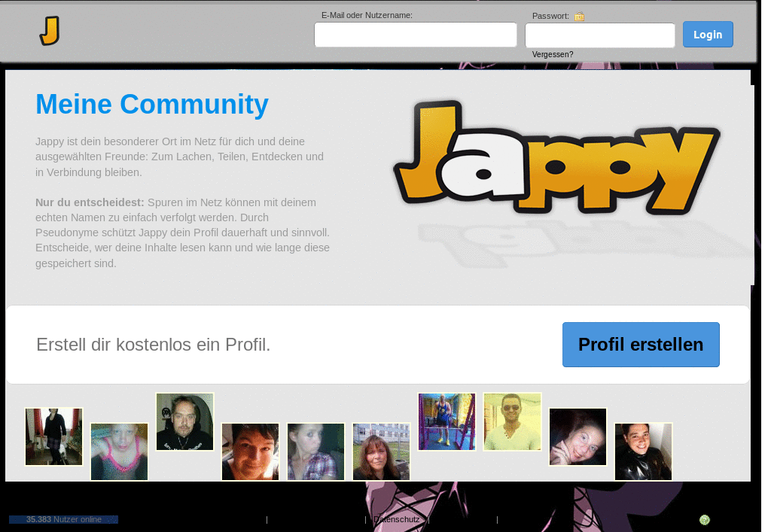Viewport: 771px width, 532px height.
Task: Open profile photo of woman with glasses lying down
Action: tap(577, 436)
